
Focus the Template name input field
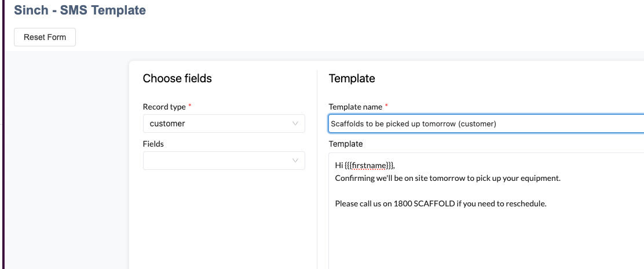coord(486,123)
